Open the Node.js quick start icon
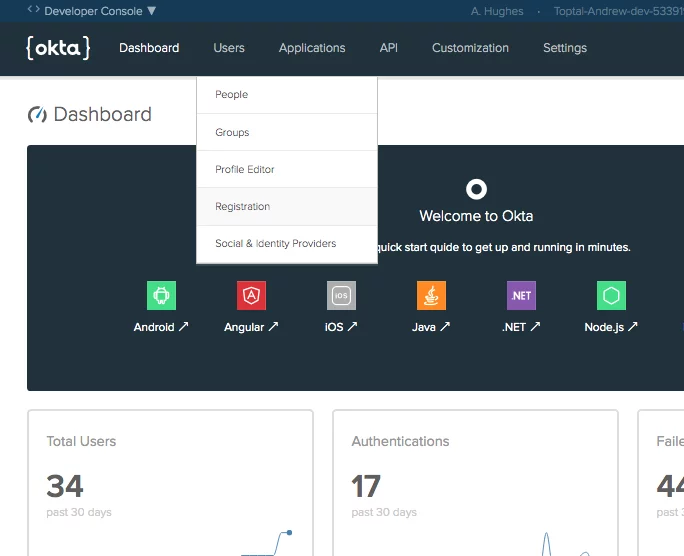This screenshot has width=684, height=556. point(611,296)
